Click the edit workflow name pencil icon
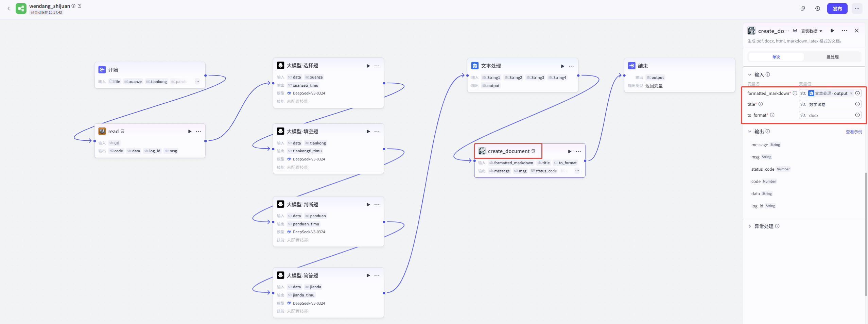The width and height of the screenshot is (868, 324). point(80,6)
